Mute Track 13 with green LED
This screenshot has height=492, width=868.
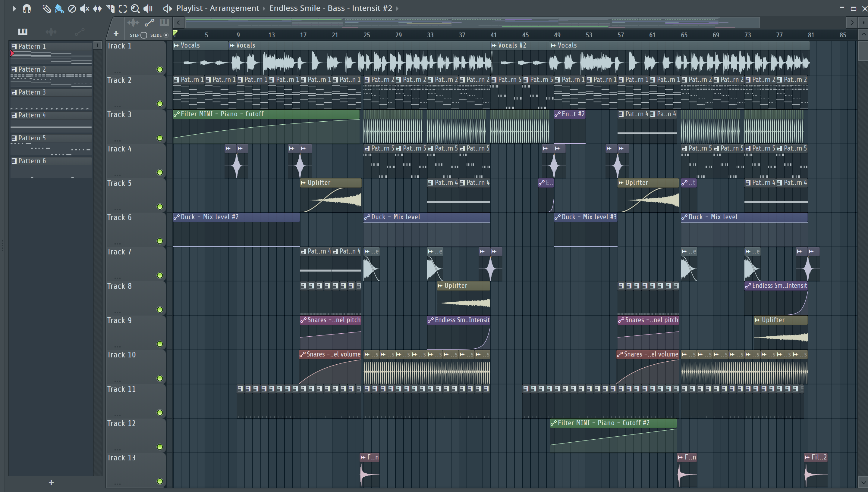160,481
